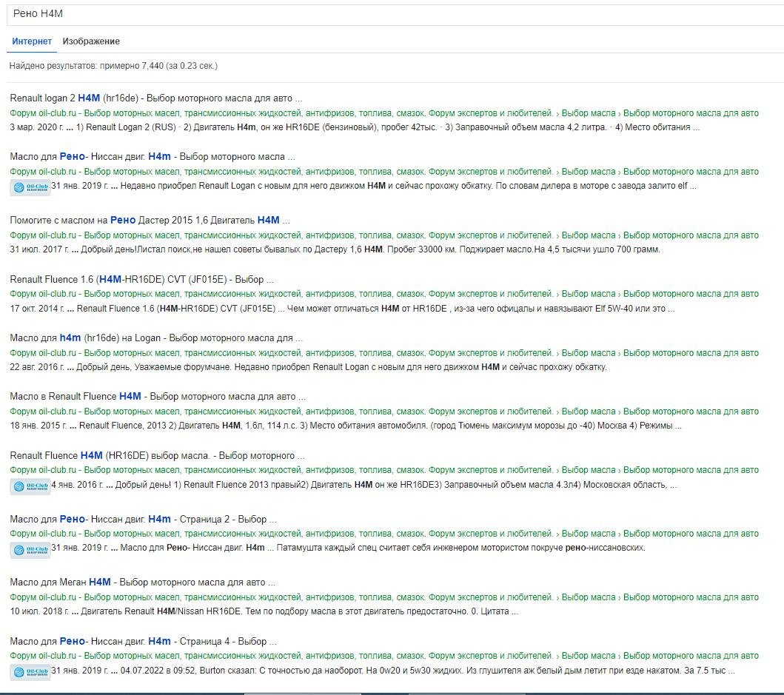Open "Масло для h4m (hr16de) на Logan" result
The width and height of the screenshot is (784, 695).
click(156, 338)
